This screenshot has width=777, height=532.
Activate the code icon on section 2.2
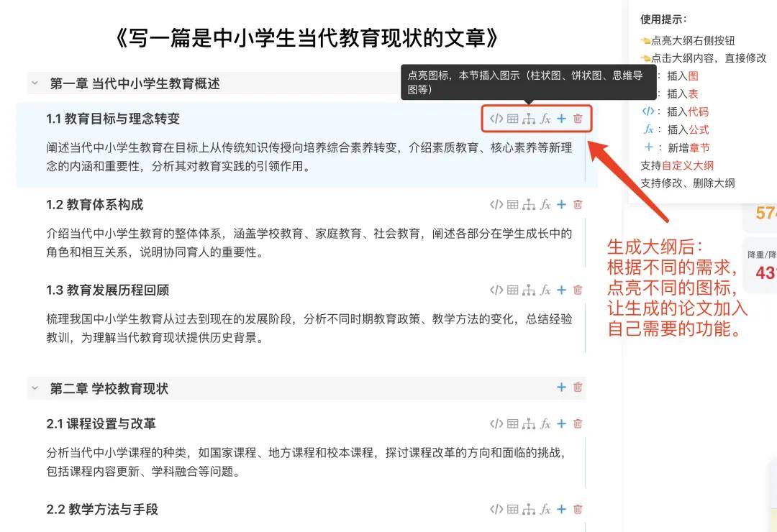click(x=496, y=509)
